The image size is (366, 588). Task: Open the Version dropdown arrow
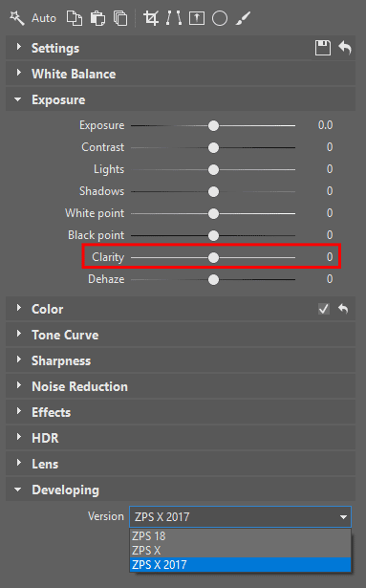(x=343, y=517)
